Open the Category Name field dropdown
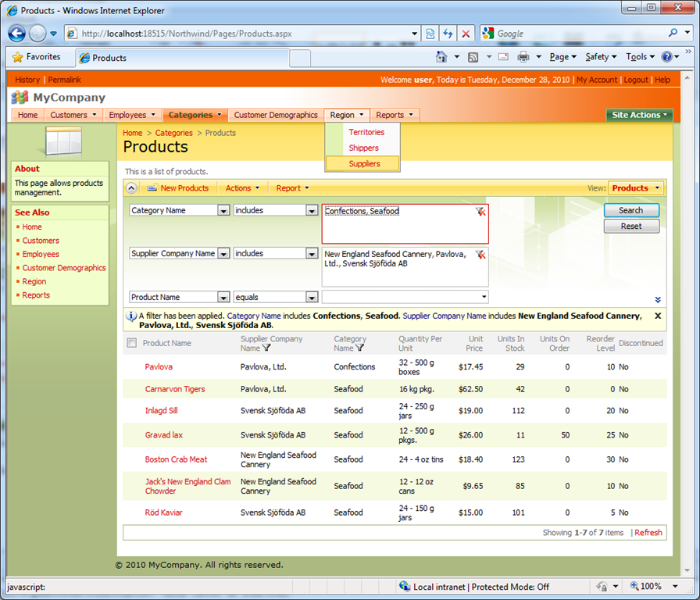The width and height of the screenshot is (700, 600). (223, 211)
